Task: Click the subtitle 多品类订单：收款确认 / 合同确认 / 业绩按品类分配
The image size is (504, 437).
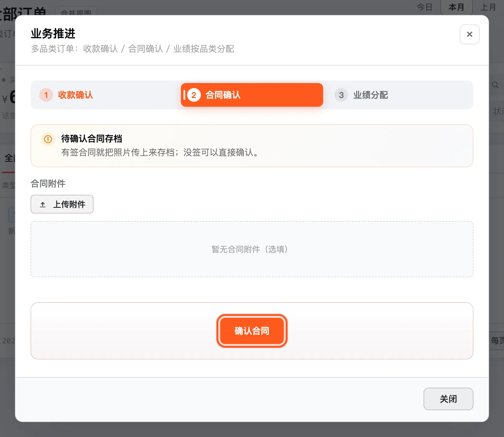Action: point(133,49)
